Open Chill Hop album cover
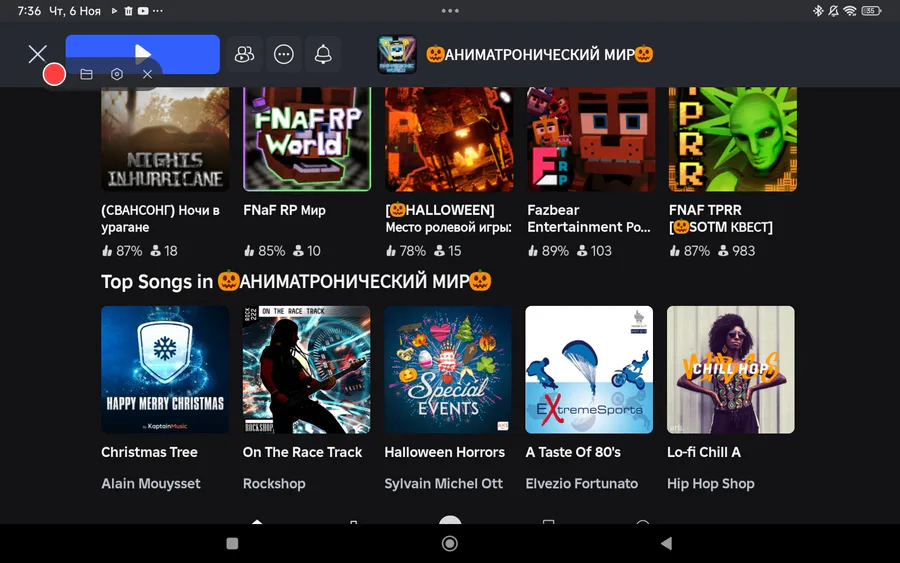This screenshot has height=563, width=900. click(731, 370)
